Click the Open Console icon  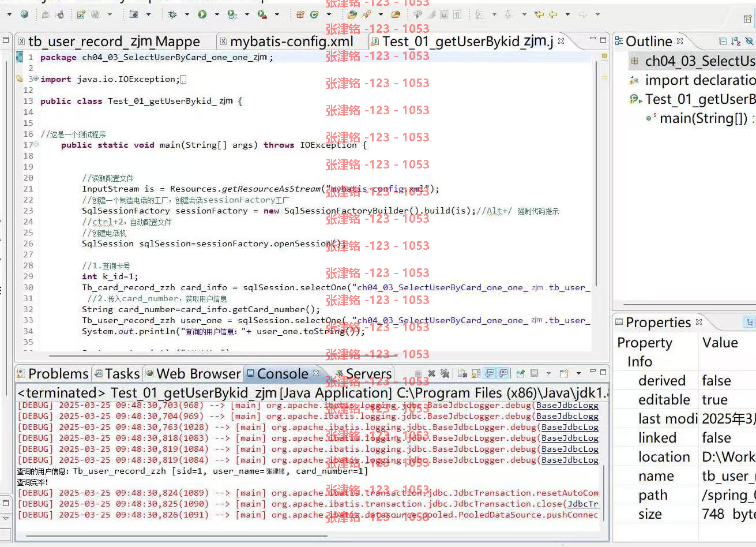564,373
